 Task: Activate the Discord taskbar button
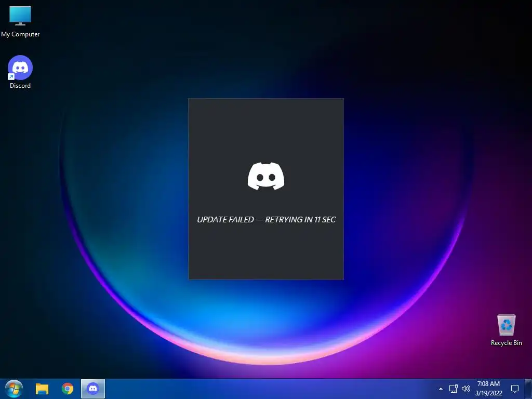pos(93,389)
